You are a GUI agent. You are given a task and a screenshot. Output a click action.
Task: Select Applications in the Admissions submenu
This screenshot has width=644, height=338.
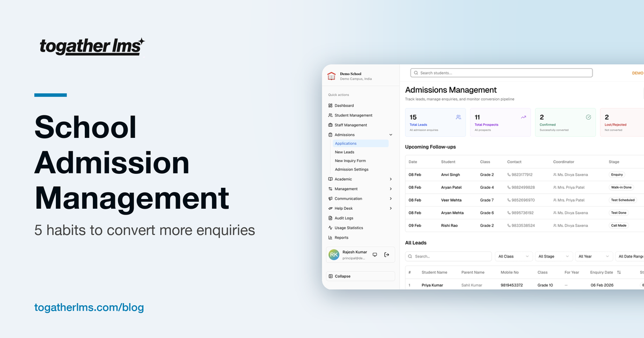coord(360,143)
